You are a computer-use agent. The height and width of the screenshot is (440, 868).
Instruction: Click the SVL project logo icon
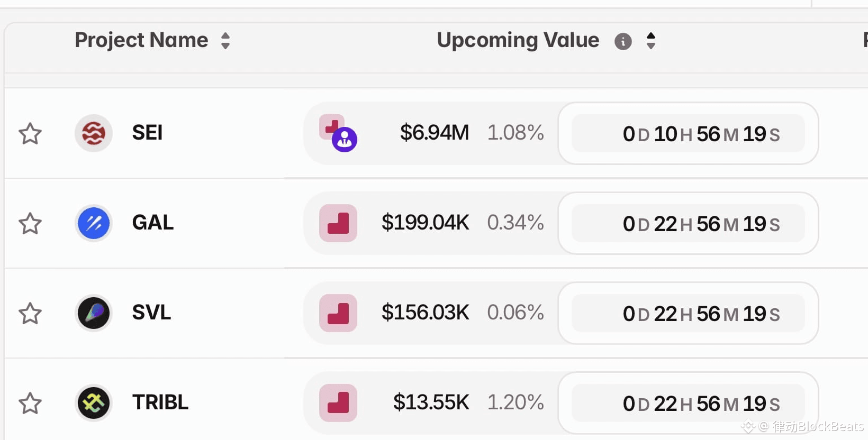click(94, 313)
